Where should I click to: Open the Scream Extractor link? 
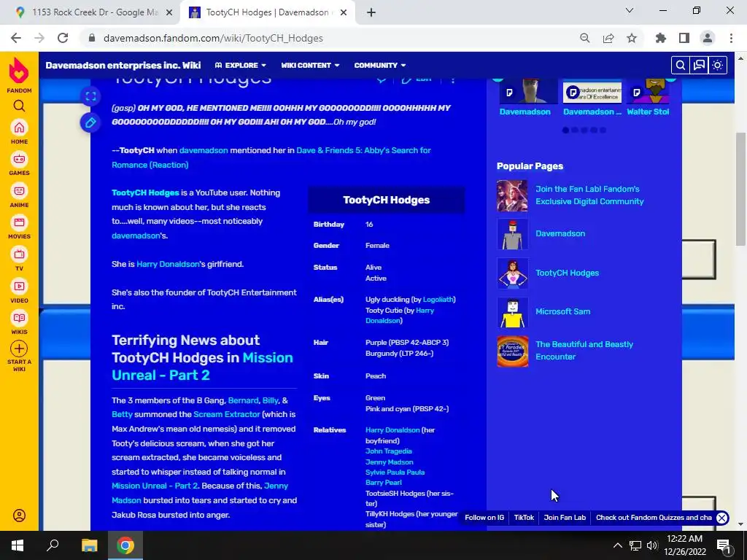pyautogui.click(x=227, y=414)
